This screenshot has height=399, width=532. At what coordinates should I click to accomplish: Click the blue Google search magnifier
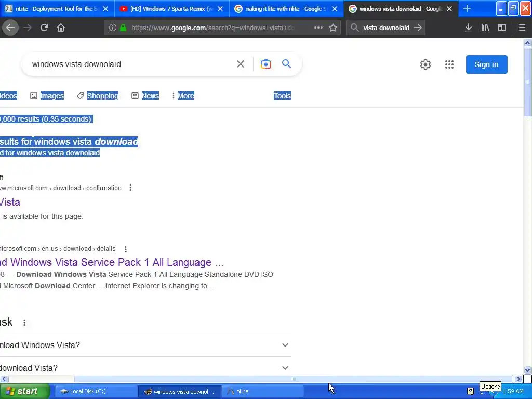click(x=286, y=64)
